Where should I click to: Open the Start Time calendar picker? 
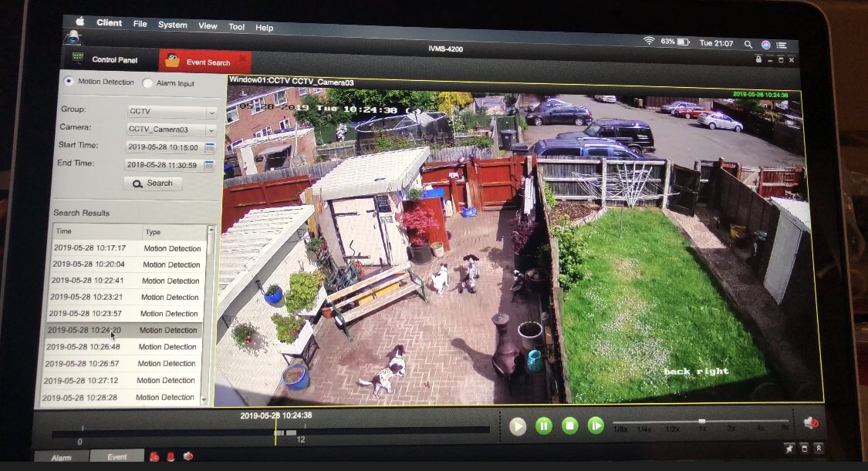point(209,147)
